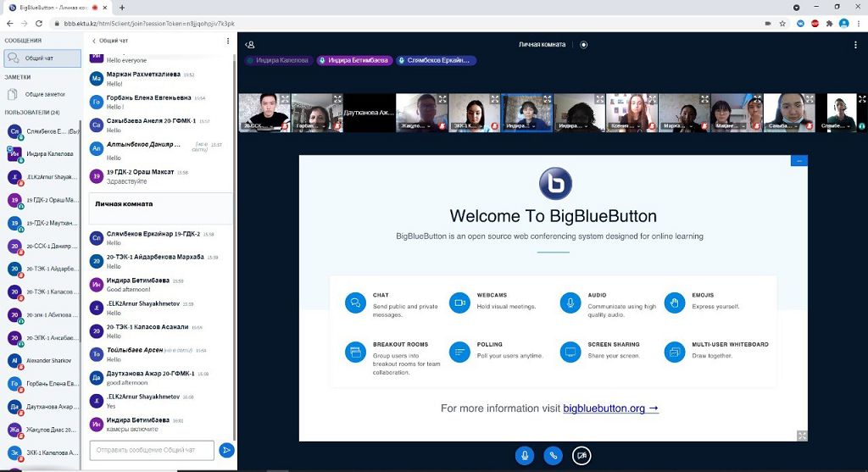Click chat sender Маржан Рахметкалиева
The height and width of the screenshot is (472, 868).
pyautogui.click(x=143, y=75)
